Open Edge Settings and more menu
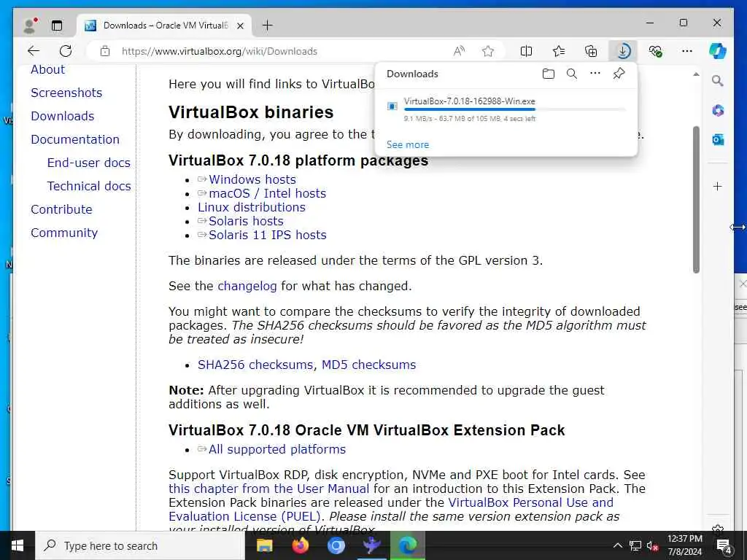Viewport: 747px width, 560px height. 686,51
